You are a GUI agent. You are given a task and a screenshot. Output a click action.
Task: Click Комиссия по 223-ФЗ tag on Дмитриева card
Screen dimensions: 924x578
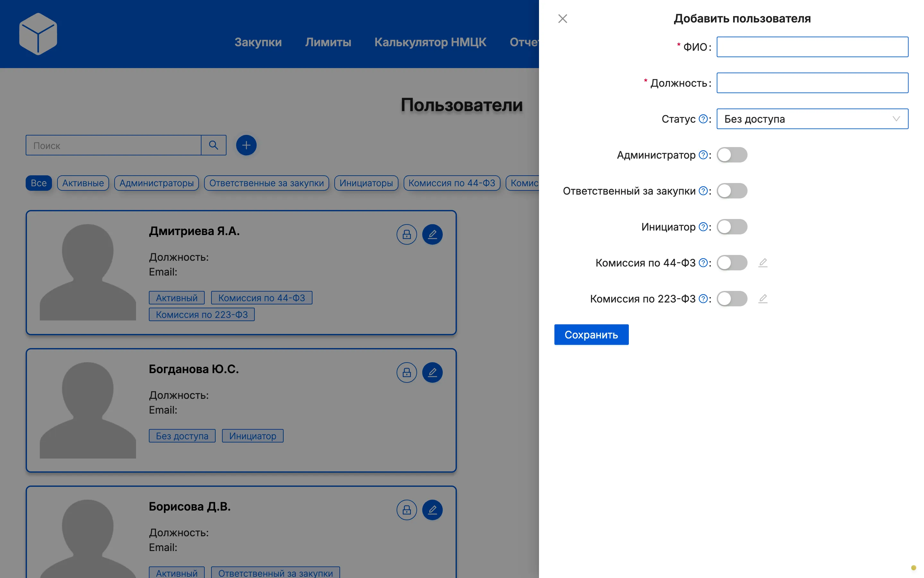(x=201, y=315)
